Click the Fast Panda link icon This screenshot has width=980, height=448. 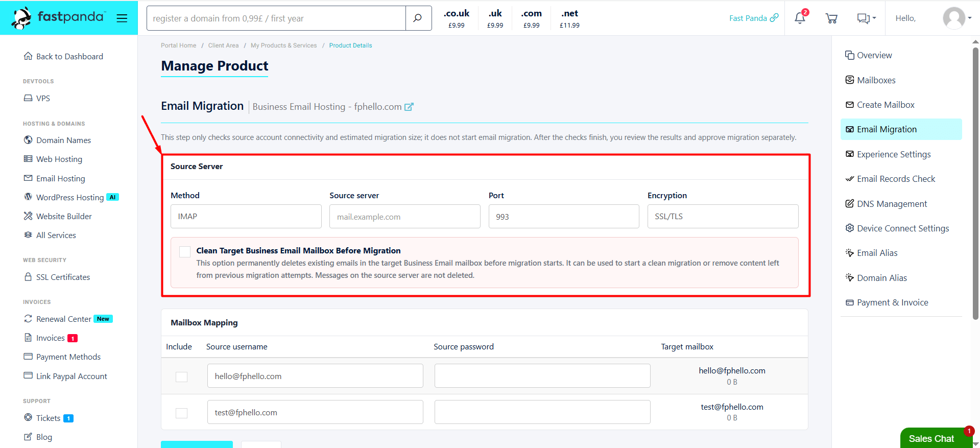[x=774, y=18]
